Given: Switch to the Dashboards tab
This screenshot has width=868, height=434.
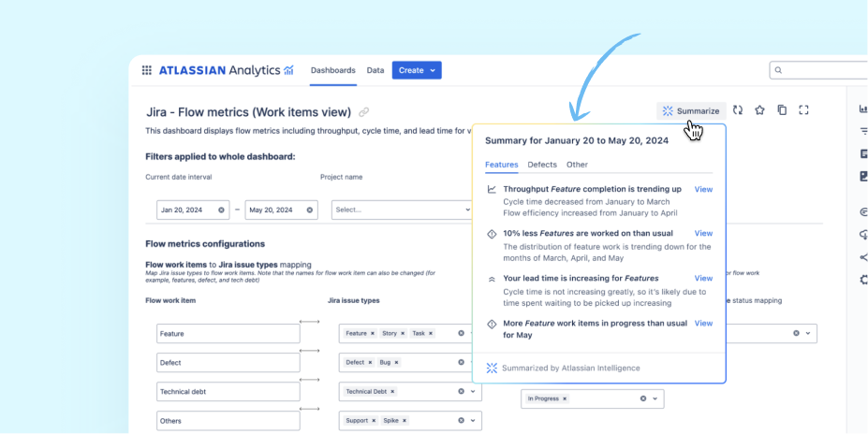Looking at the screenshot, I should 333,70.
